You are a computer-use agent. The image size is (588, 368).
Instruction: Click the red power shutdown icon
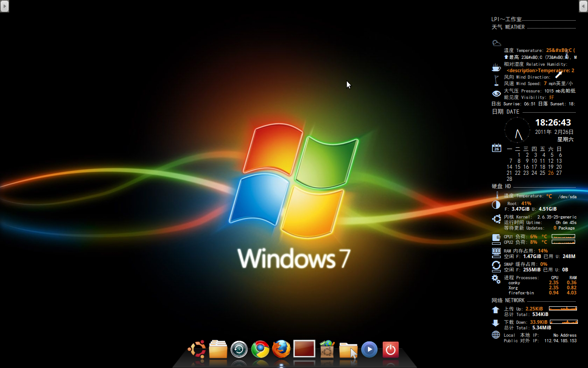pyautogui.click(x=390, y=350)
